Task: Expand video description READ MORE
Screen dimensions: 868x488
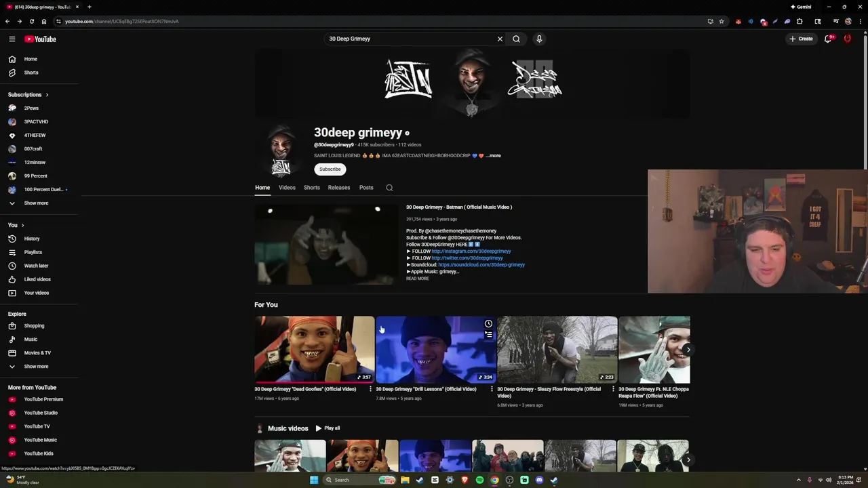Action: click(417, 279)
